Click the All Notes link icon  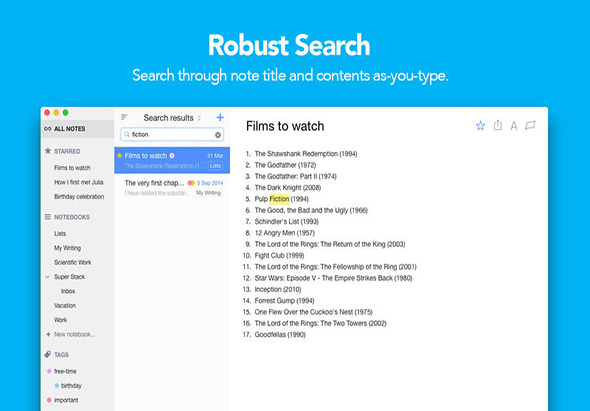[47, 129]
